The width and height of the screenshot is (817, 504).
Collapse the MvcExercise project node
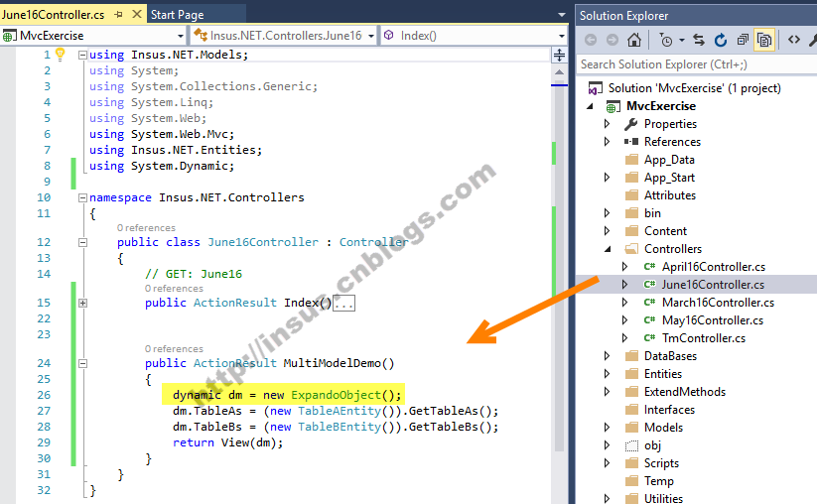coord(590,106)
